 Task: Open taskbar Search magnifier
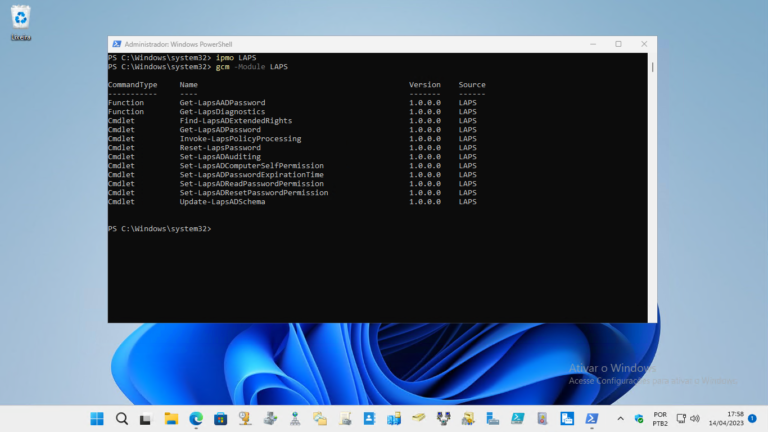(x=122, y=419)
